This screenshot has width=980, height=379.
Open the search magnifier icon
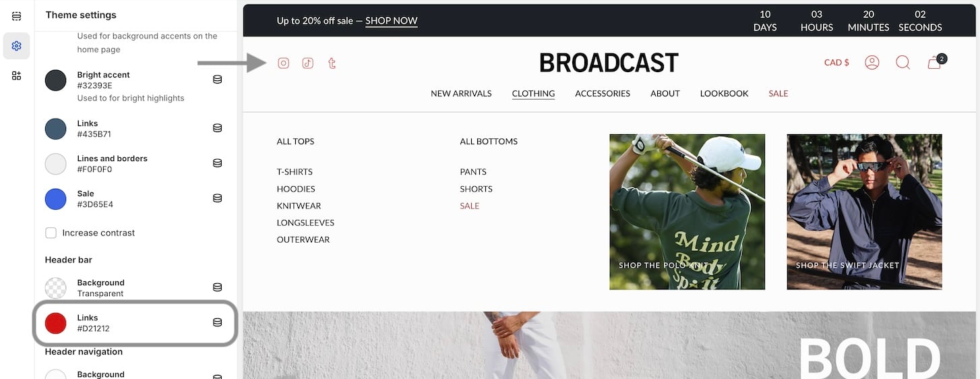coord(903,62)
